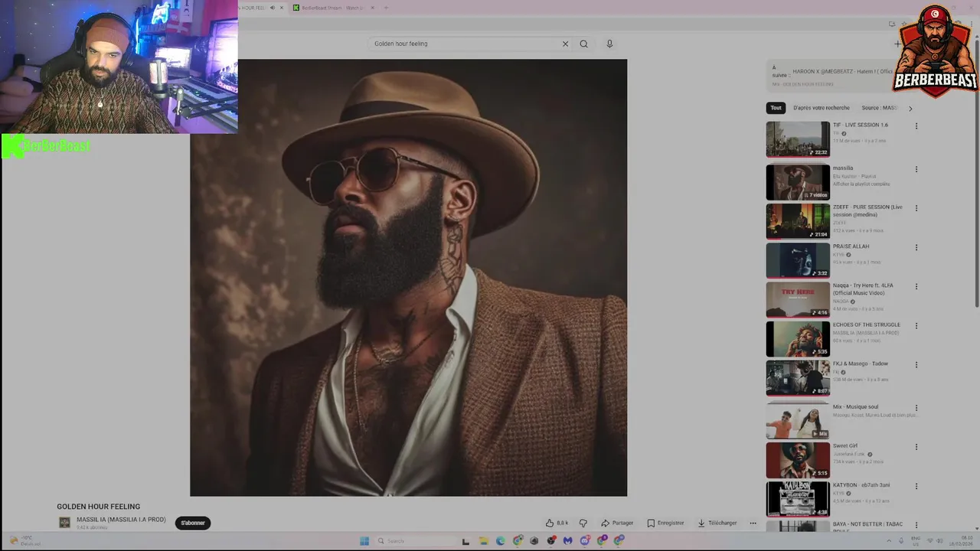The height and width of the screenshot is (551, 980).
Task: Mute the tab via speaker icon
Action: click(273, 8)
